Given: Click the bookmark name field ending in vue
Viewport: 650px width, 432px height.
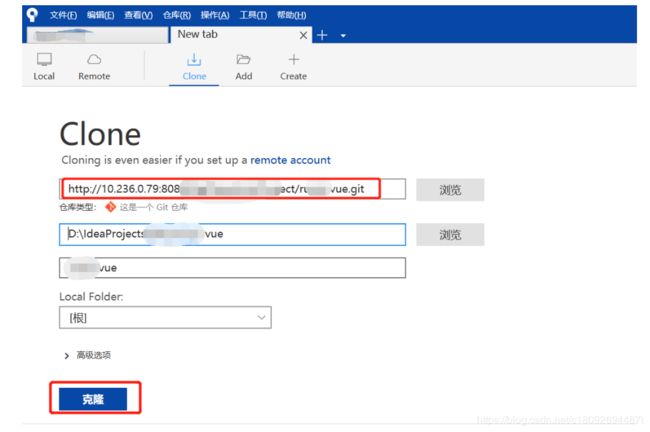Looking at the screenshot, I should (x=233, y=268).
